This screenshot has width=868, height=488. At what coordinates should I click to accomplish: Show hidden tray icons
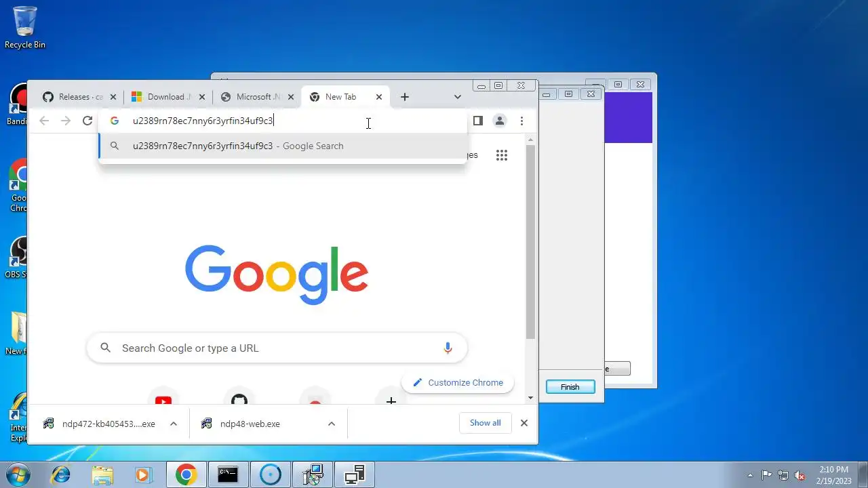750,475
